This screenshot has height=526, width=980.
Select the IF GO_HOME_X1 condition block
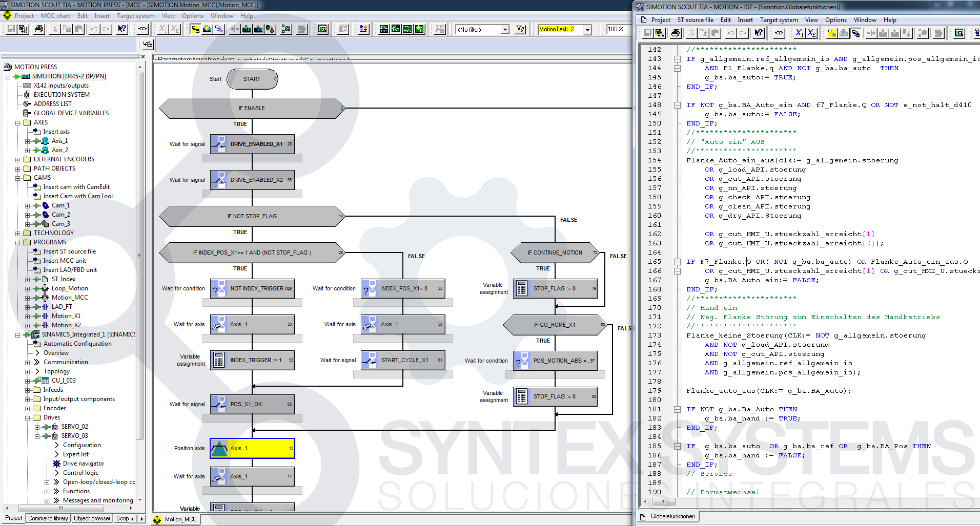pos(555,325)
